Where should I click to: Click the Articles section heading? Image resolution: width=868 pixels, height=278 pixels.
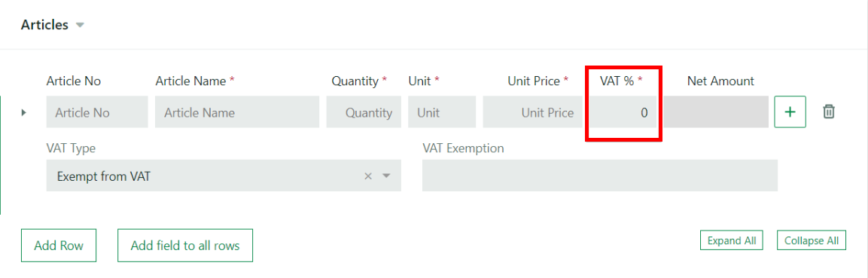click(x=45, y=25)
